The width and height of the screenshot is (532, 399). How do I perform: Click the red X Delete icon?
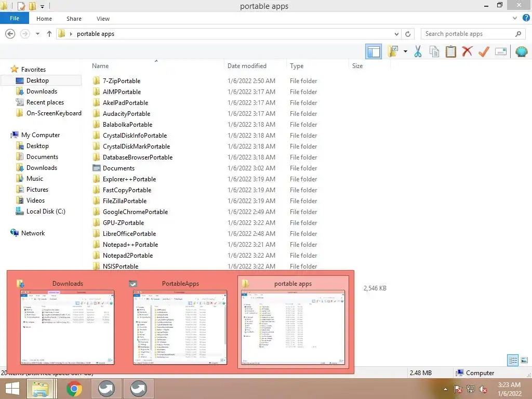[x=467, y=51]
